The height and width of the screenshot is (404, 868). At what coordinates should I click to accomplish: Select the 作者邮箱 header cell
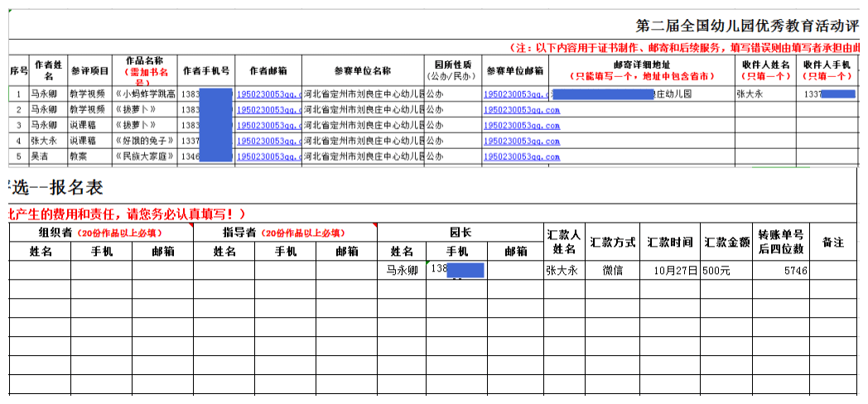[x=268, y=70]
